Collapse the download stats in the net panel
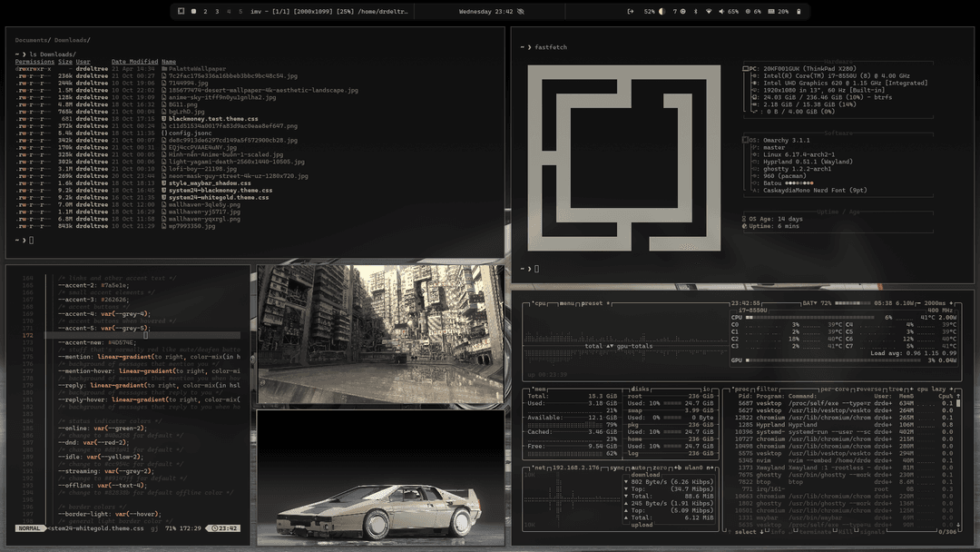 (x=646, y=474)
